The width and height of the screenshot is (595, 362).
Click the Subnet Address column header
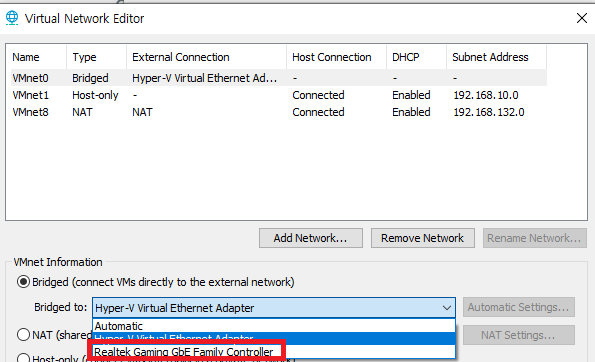tap(496, 57)
